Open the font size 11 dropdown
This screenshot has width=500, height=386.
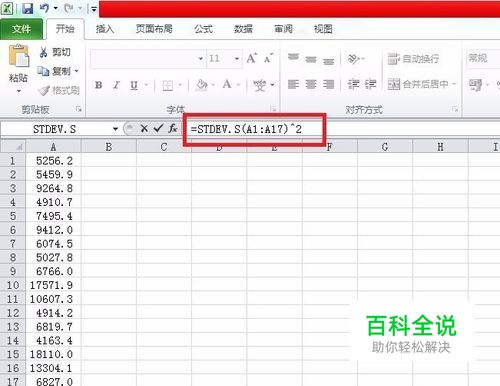tap(237, 59)
